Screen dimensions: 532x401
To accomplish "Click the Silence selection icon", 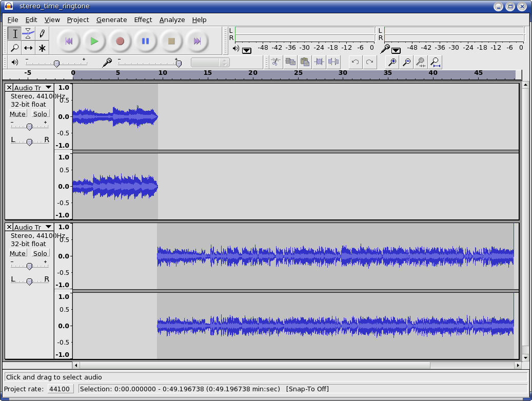I will click(x=333, y=62).
